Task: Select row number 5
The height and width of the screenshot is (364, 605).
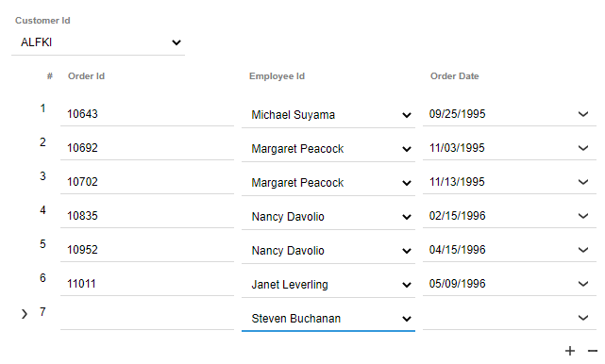Action: [42, 244]
